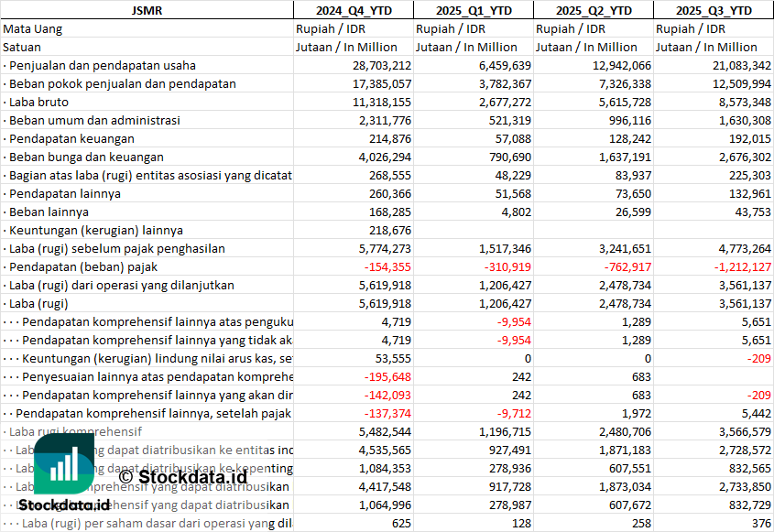Viewport: 774px width, 532px height.
Task: Select cash flow hedge cell 53,555
Action: point(394,358)
